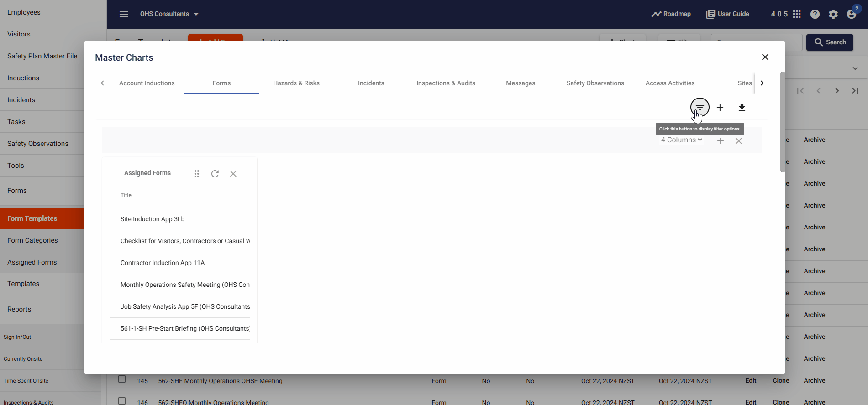Select the Monthly Operations Safety Meeting row

(179, 285)
